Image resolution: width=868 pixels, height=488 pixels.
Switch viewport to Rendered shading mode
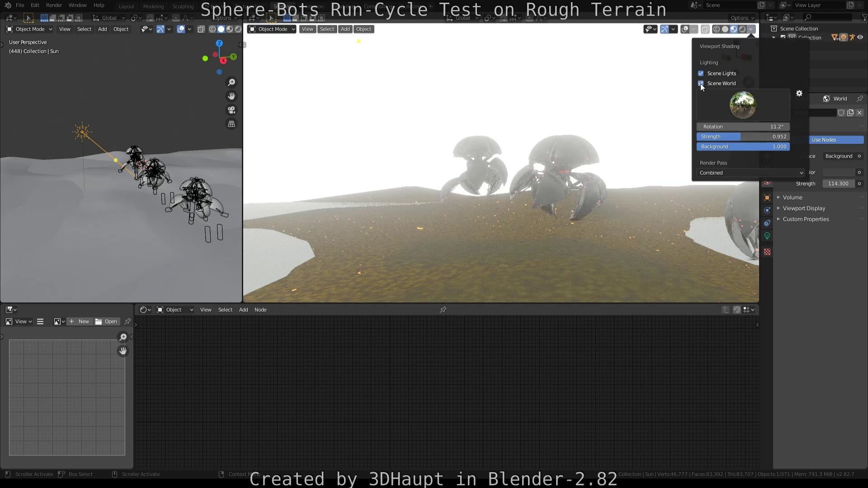point(741,29)
